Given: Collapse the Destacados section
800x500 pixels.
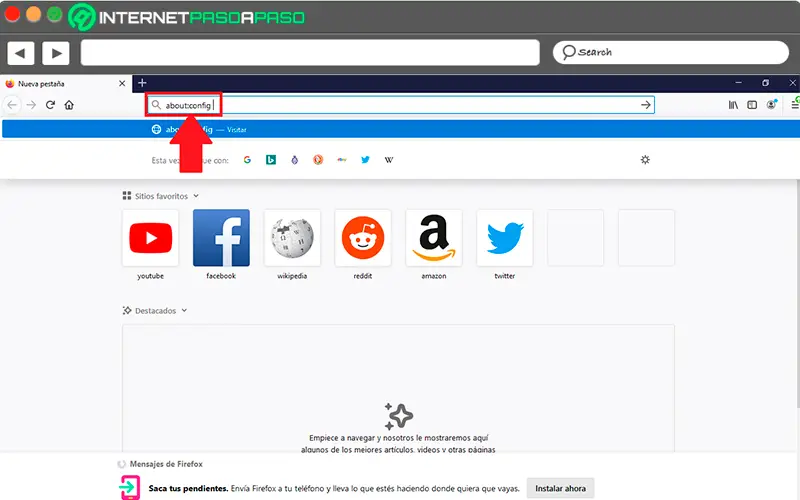Looking at the screenshot, I should tap(184, 310).
